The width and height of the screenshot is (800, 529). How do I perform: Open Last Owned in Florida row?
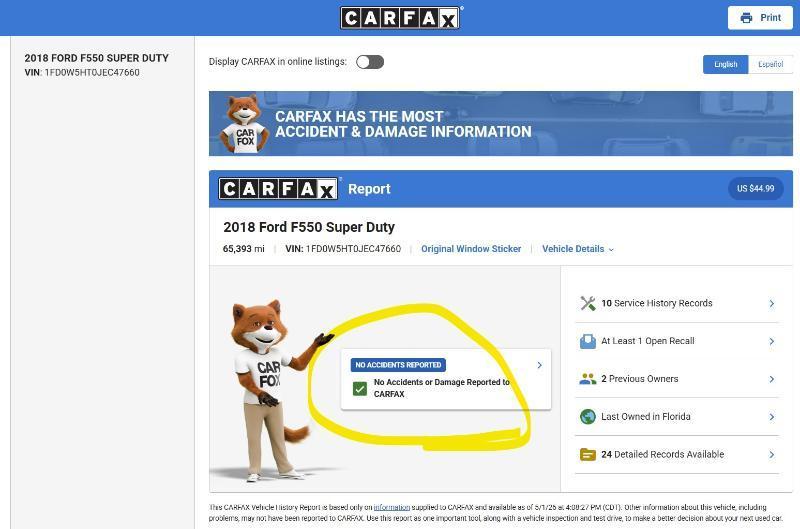coord(677,417)
